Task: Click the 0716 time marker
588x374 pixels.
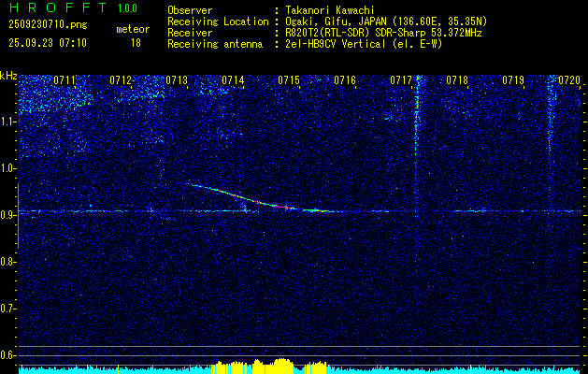Action: click(345, 80)
